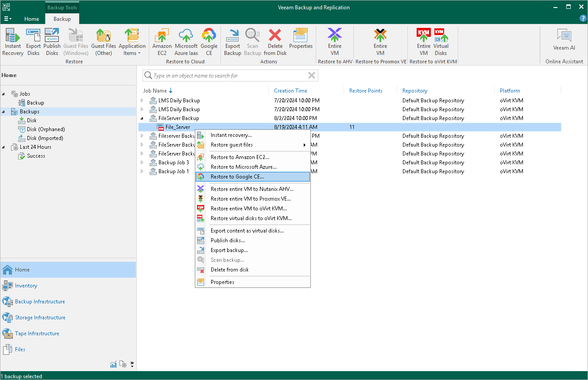Screen dimensions: 588x380
Task: Click Entire VM under Restore to oVirt KVM
Action: point(424,42)
